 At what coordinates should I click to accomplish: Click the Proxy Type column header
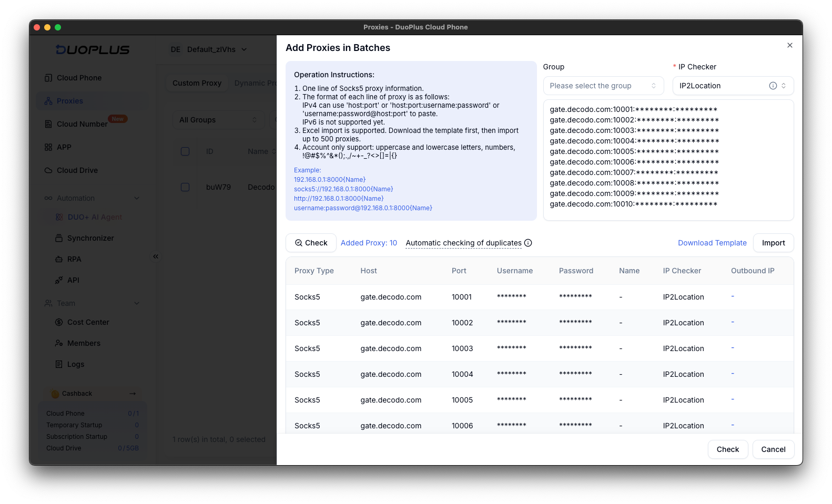[314, 271]
